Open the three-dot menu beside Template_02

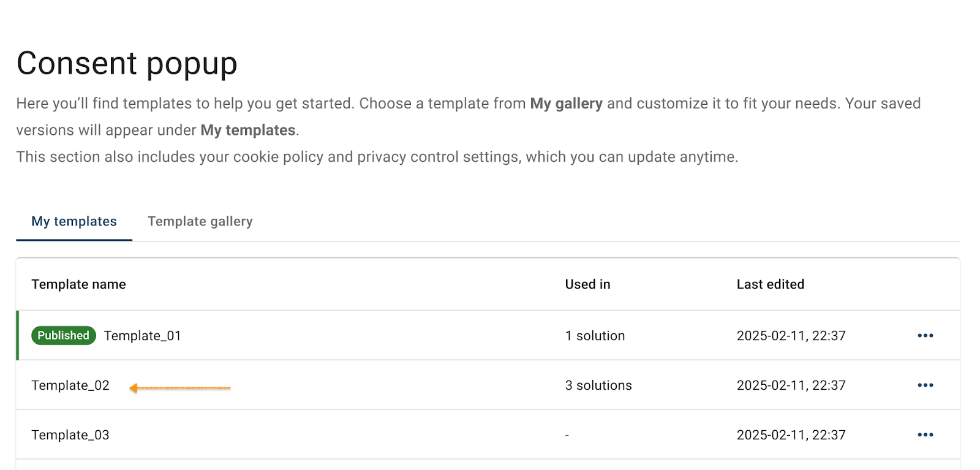(x=925, y=385)
